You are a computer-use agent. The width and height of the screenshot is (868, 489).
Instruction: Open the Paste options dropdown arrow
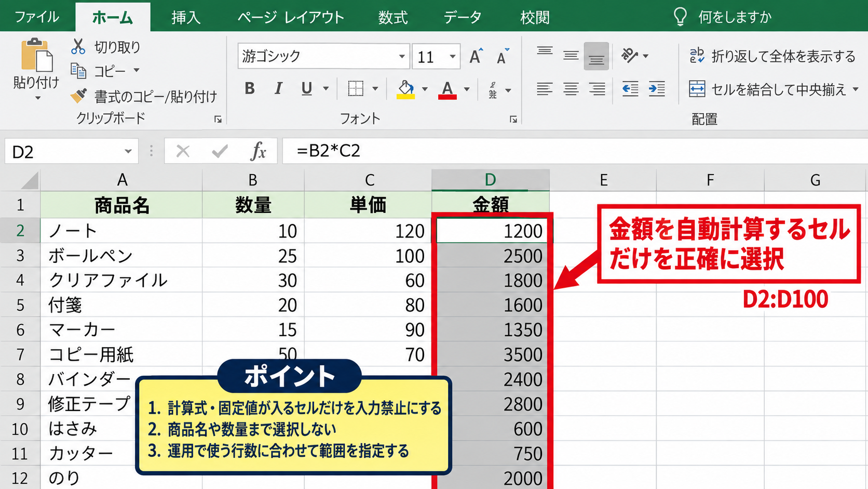point(37,98)
